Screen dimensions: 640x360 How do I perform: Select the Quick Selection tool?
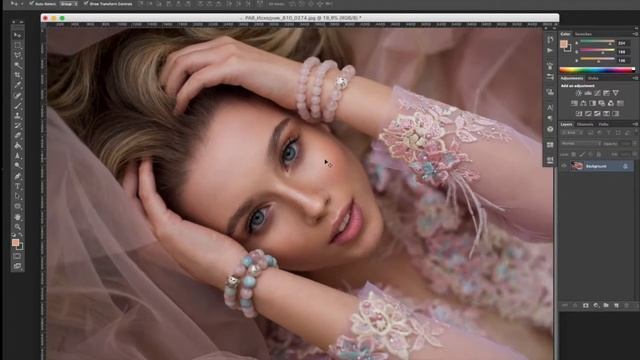[17, 66]
